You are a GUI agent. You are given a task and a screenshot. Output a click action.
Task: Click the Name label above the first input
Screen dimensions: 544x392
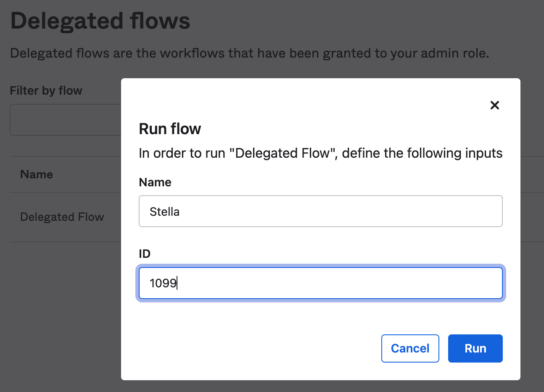coord(155,182)
